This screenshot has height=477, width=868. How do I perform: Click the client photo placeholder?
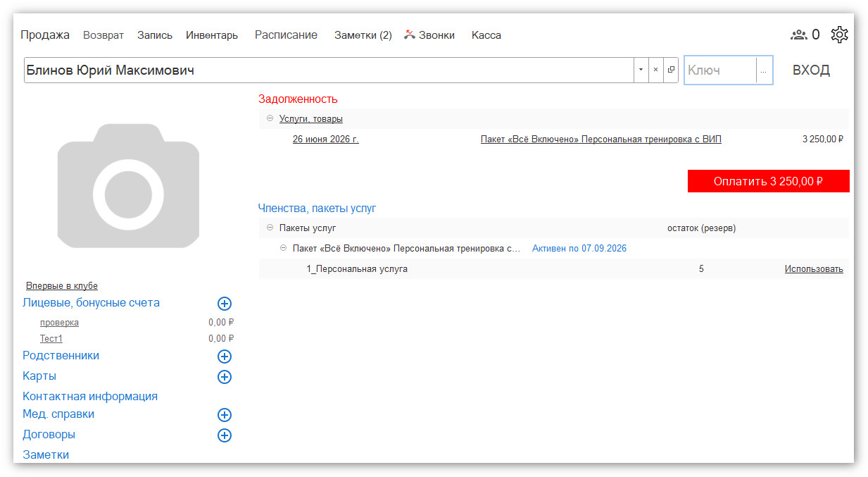tap(128, 186)
